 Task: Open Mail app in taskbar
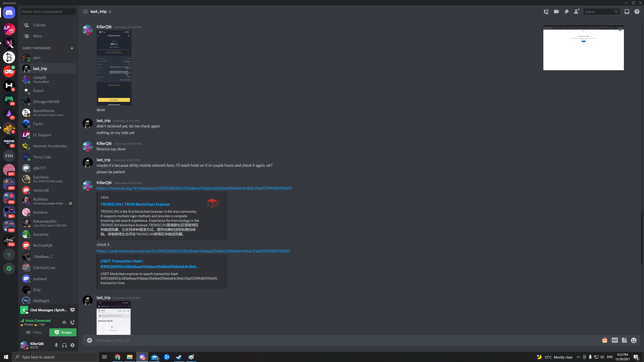click(x=154, y=357)
